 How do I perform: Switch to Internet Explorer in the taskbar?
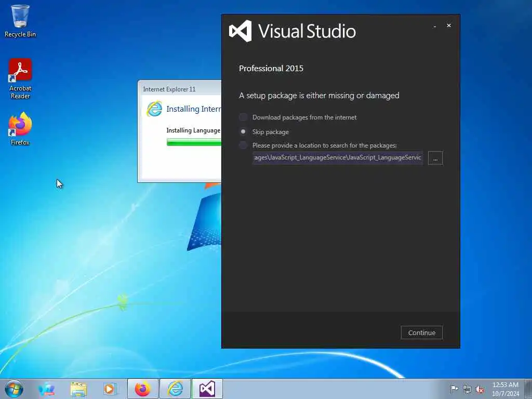pyautogui.click(x=175, y=389)
